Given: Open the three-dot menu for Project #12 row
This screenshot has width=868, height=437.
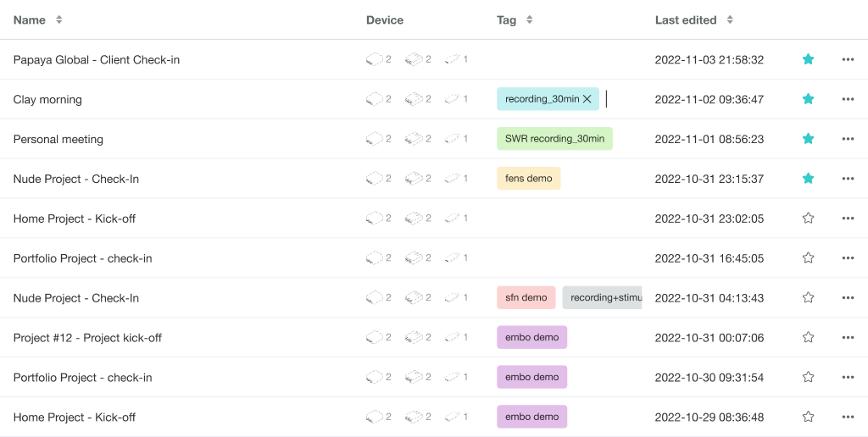Looking at the screenshot, I should tap(848, 337).
